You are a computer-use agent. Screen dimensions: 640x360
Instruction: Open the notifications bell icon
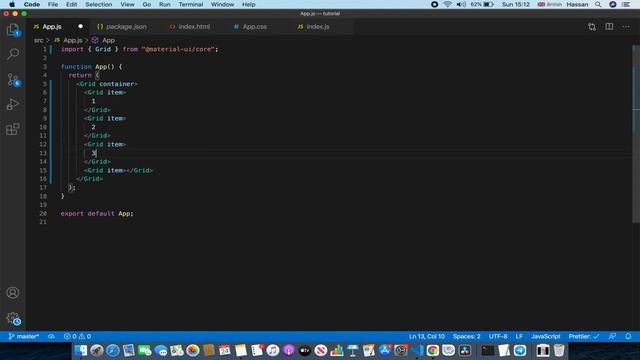(628, 336)
